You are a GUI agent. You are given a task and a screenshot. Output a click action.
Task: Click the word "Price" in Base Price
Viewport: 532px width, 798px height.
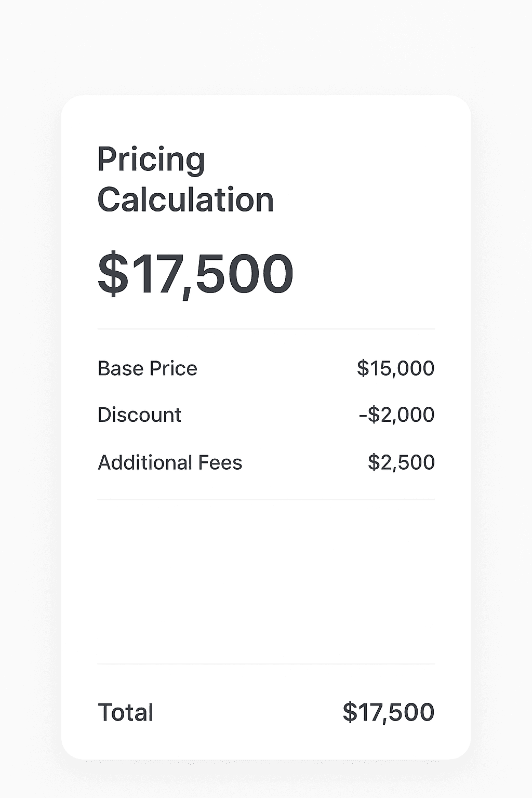point(173,368)
